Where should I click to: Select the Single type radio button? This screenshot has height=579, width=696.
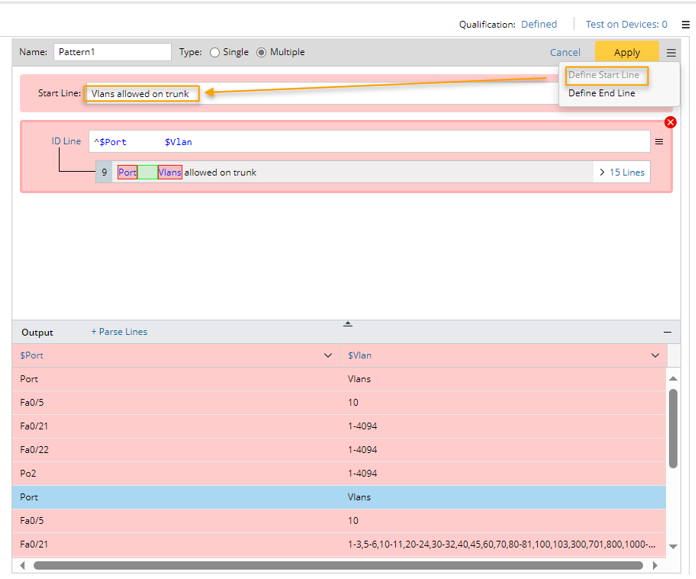click(x=215, y=52)
